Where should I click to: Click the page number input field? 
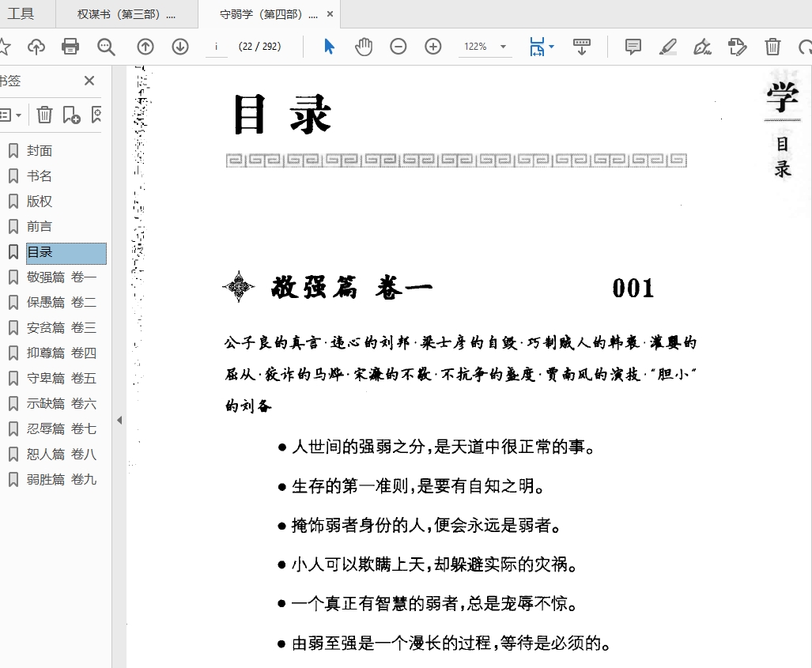pyautogui.click(x=216, y=47)
